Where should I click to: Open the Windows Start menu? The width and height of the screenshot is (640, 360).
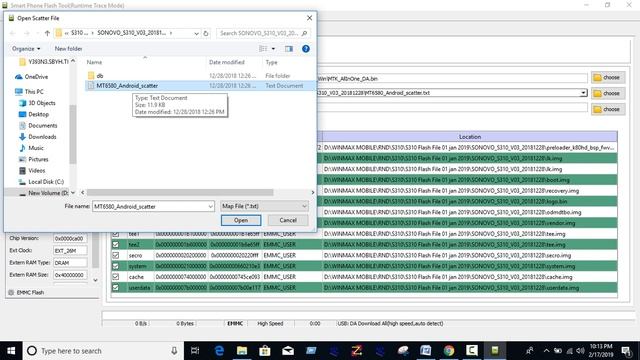point(11,351)
